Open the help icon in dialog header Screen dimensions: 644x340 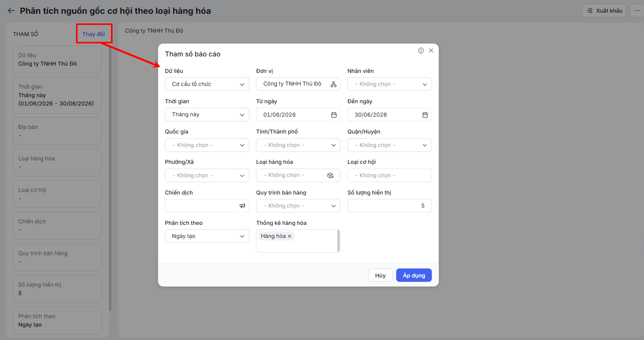tap(421, 51)
